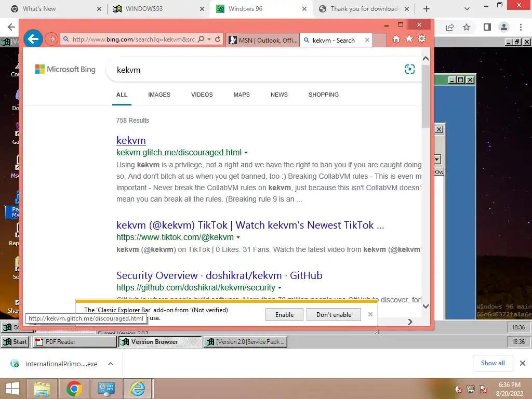Click the network tray icon
The width and height of the screenshot is (532, 399).
[x=471, y=389]
